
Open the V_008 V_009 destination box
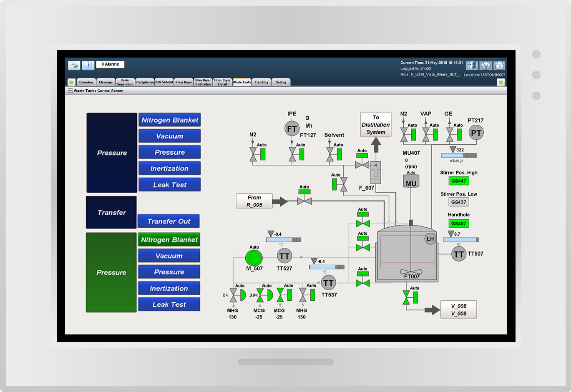tap(458, 309)
